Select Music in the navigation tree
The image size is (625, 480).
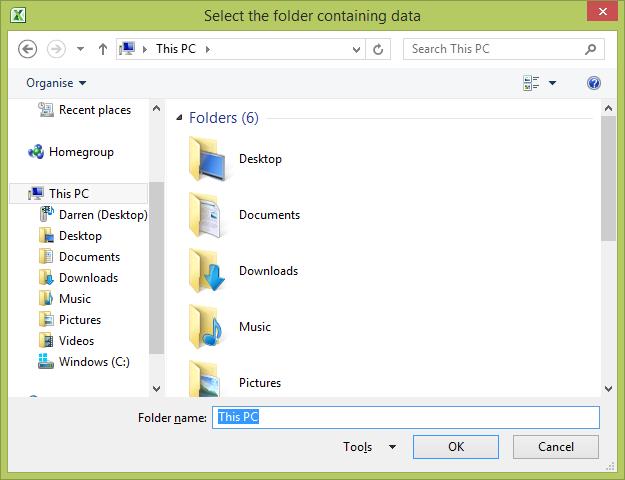65,299
